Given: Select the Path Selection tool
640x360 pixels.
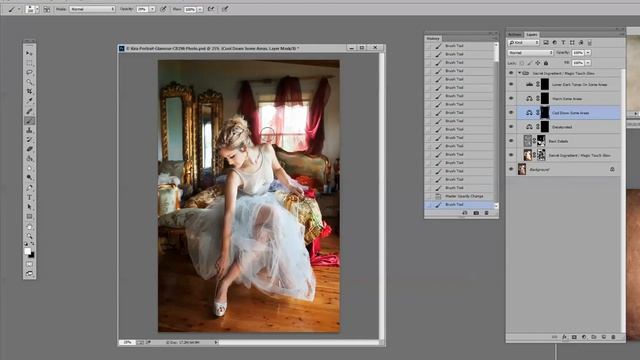Looking at the screenshot, I should coord(29,207).
